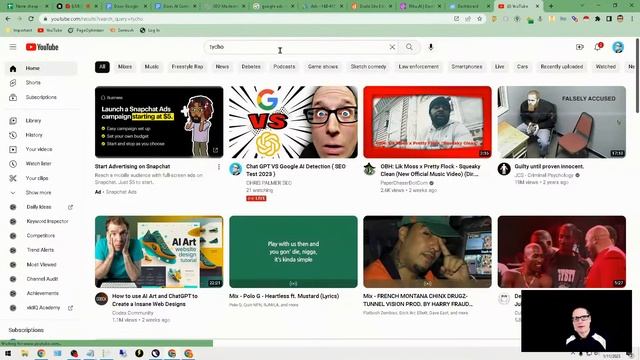Image resolution: width=640 pixels, height=360 pixels.
Task: Open vidIQ Trend Alerts
Action: pos(41,250)
